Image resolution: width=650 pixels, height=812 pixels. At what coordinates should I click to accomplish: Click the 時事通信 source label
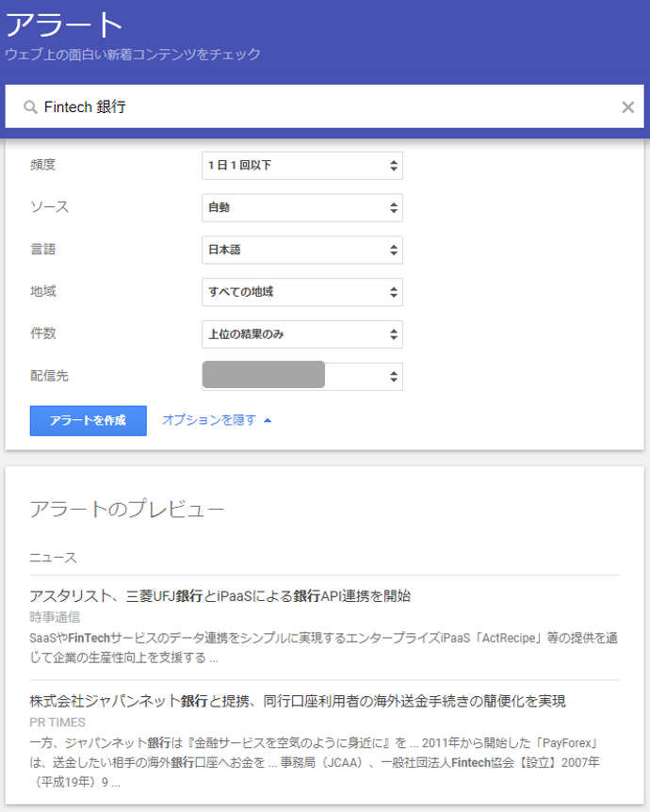pos(55,617)
